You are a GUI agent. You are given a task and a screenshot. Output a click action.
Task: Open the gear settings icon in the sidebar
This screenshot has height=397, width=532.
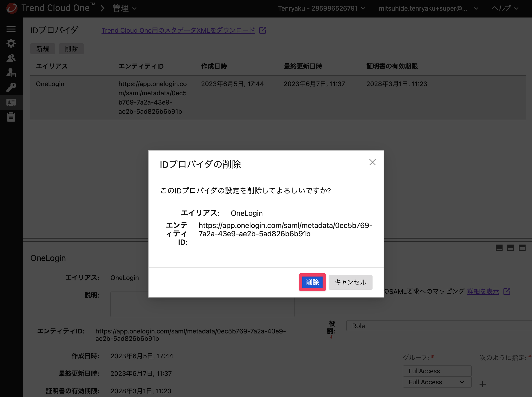click(11, 44)
